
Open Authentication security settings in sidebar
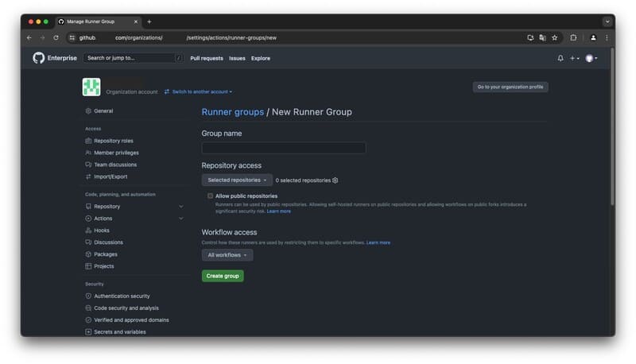click(x=122, y=296)
